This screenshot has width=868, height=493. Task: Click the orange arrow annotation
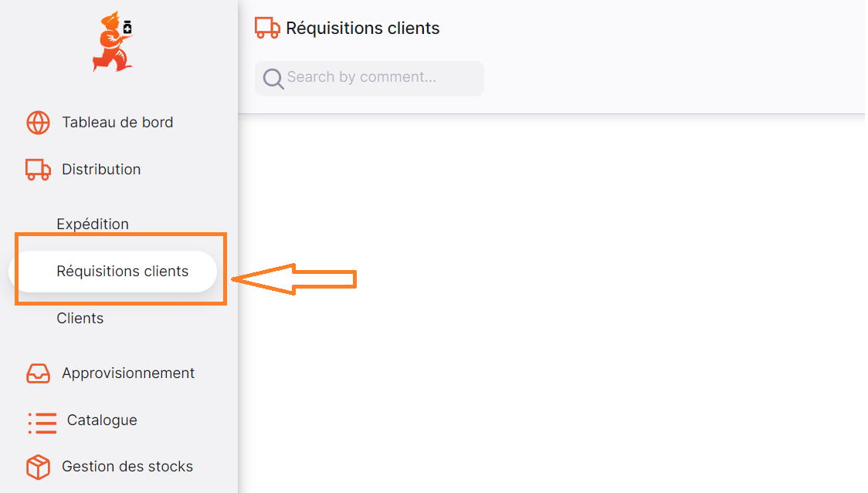pyautogui.click(x=294, y=279)
